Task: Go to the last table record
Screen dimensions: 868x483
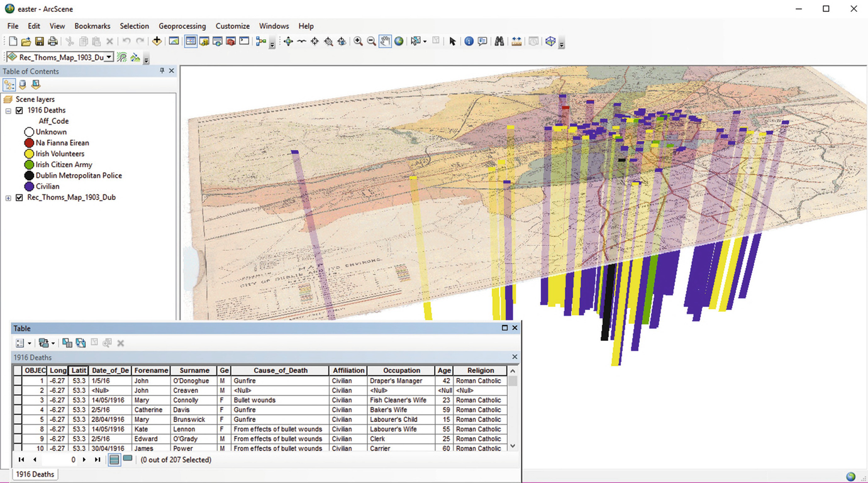Action: pyautogui.click(x=97, y=460)
